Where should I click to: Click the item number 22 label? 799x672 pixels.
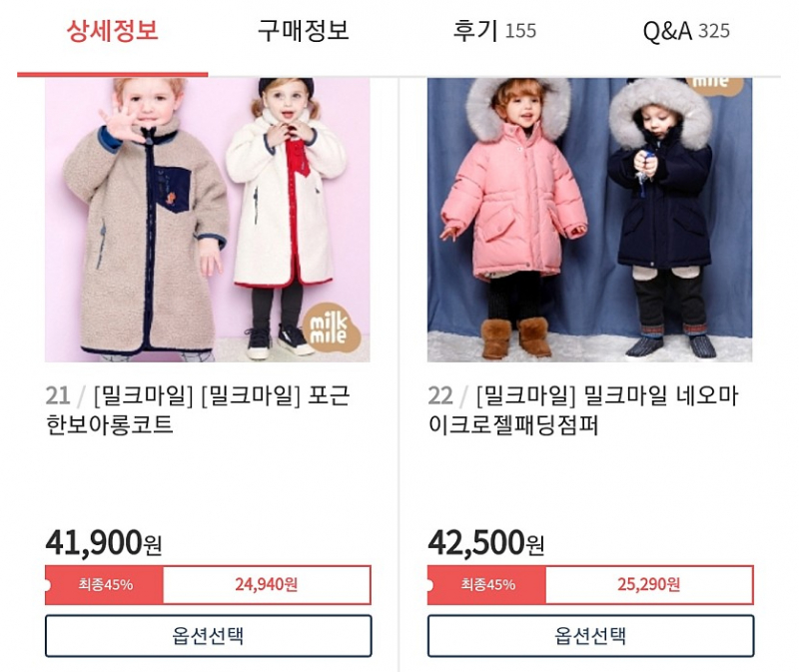pyautogui.click(x=440, y=395)
